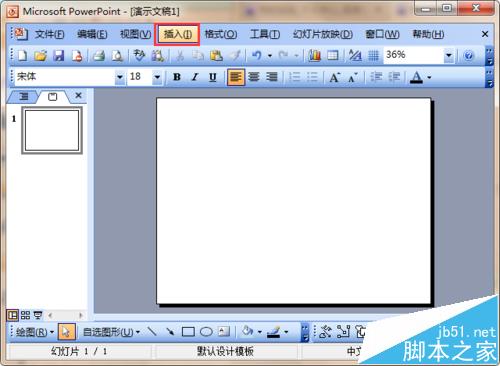Open the 幻灯片放映(D) menu

[x=323, y=34]
